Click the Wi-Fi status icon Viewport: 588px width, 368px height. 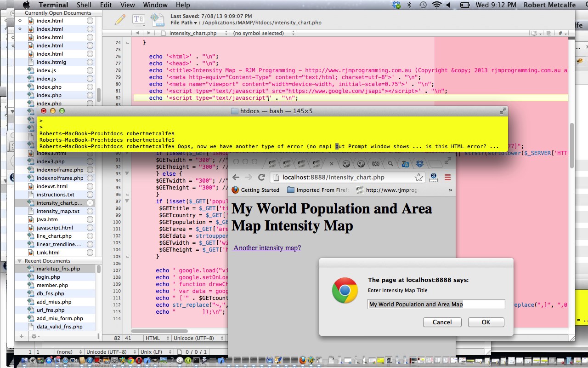click(x=437, y=5)
